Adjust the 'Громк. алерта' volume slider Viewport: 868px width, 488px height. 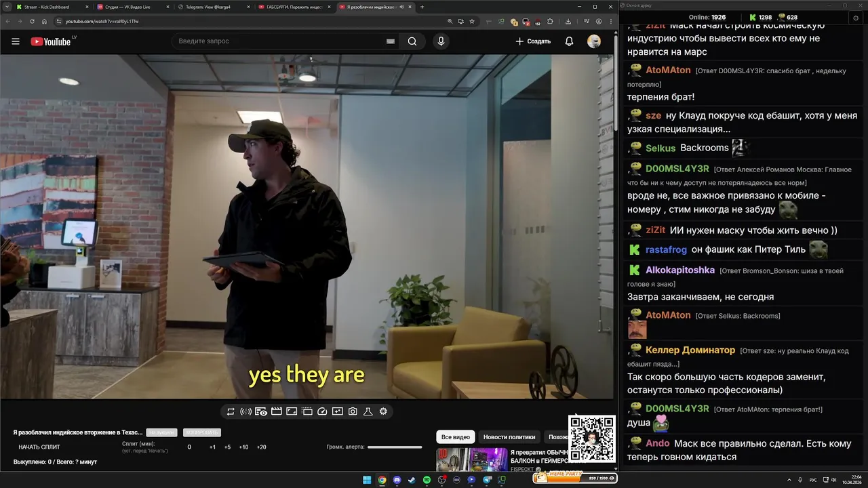(x=395, y=447)
